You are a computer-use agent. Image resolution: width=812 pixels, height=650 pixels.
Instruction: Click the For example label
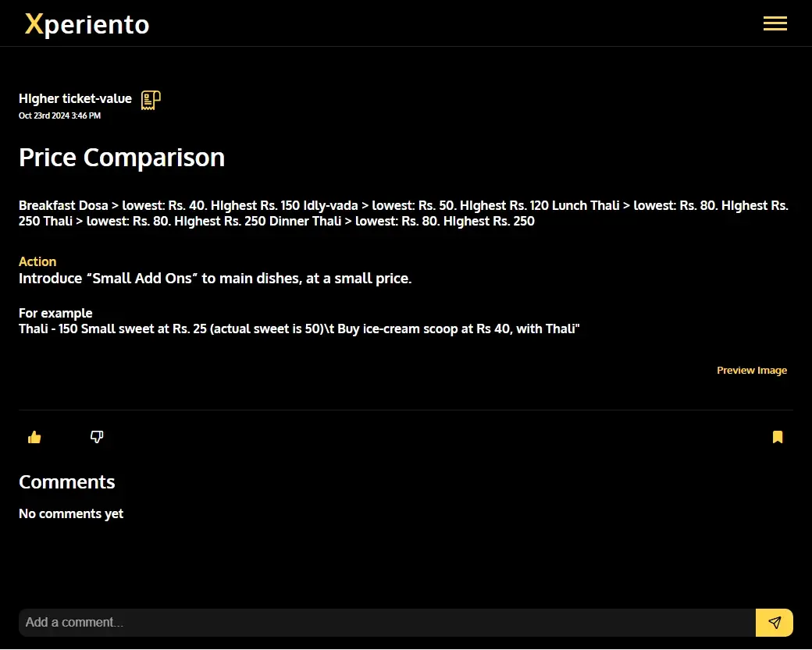55,313
